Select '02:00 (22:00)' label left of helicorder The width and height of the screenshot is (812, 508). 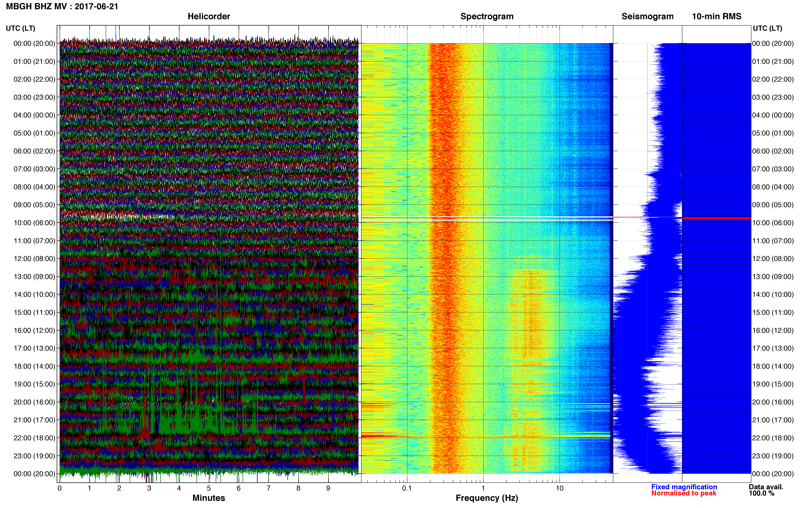[x=34, y=79]
